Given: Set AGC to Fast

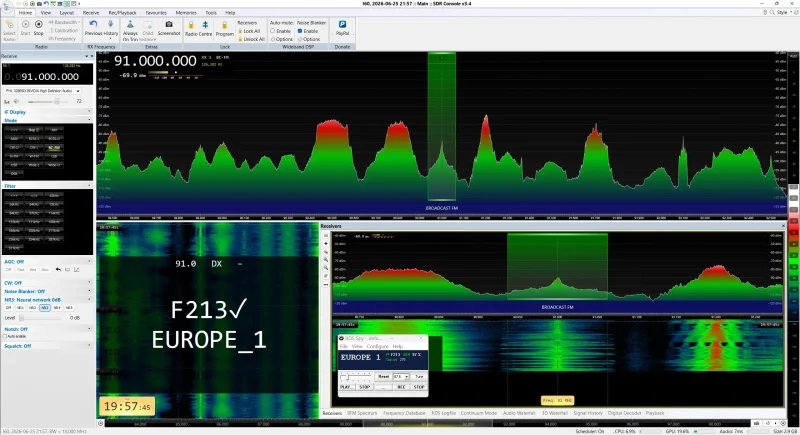Looking at the screenshot, I should pos(21,269).
